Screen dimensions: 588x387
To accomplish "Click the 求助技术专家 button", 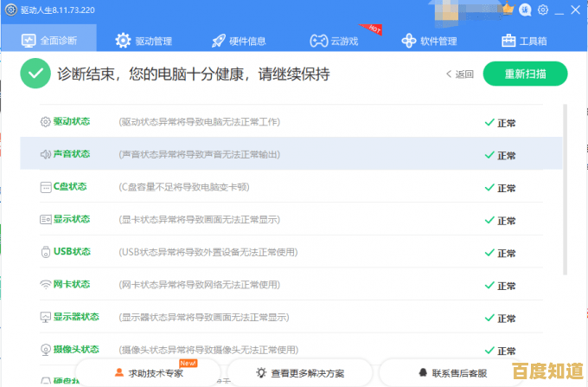I will tap(150, 372).
